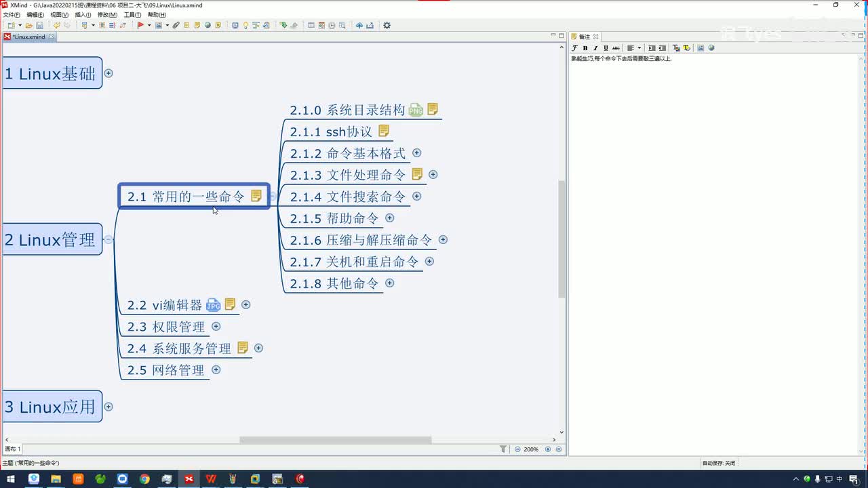Open the JPG attachment icon on 2.2 vi编辑器

point(214,305)
